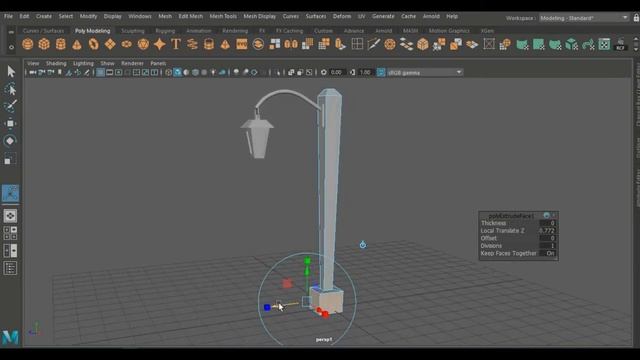The image size is (640, 360).
Task: Switch to single perspective pane layout
Action: point(10,216)
